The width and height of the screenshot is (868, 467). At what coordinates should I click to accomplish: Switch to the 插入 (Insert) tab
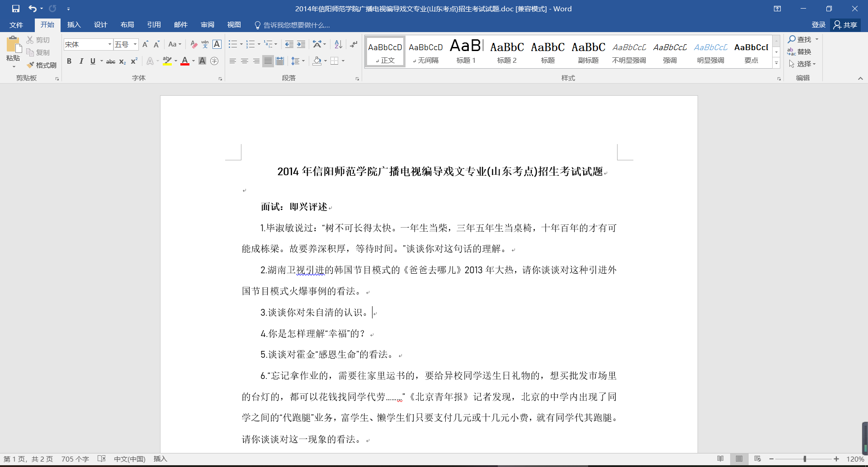(x=74, y=25)
